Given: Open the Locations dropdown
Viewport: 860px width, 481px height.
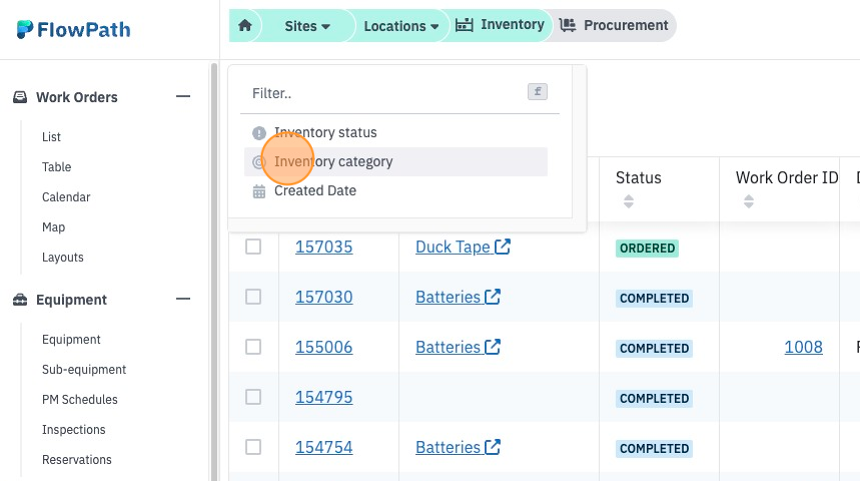Looking at the screenshot, I should coord(401,26).
